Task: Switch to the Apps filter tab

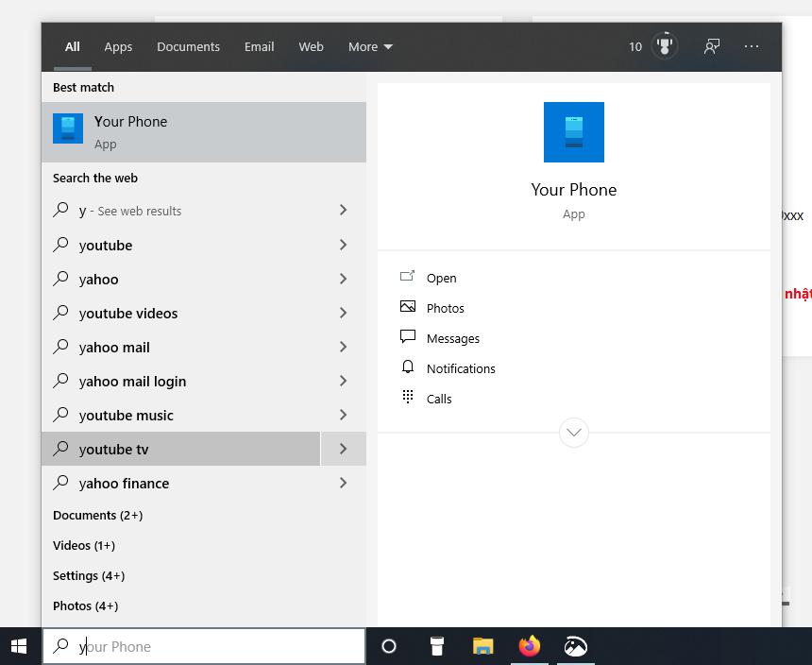Action: pos(118,46)
